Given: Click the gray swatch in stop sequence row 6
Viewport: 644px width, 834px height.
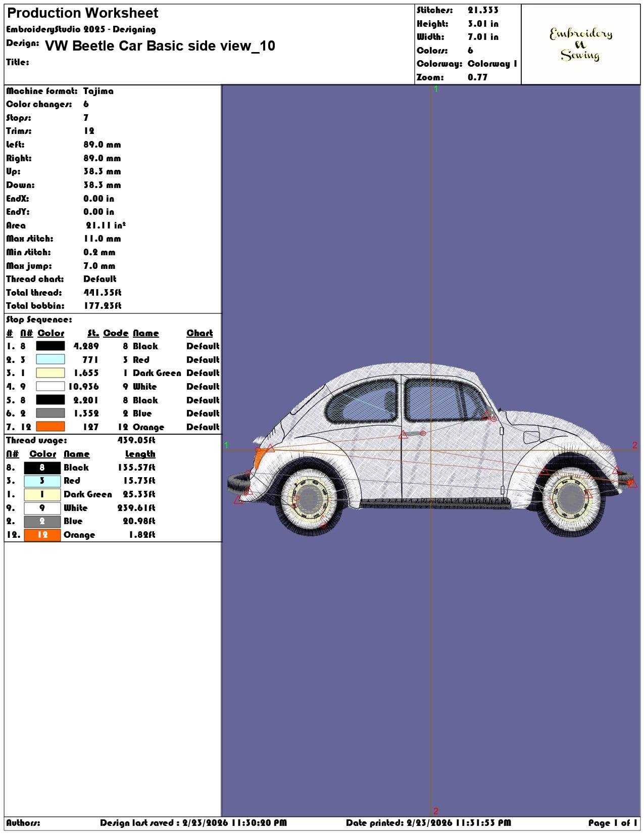Looking at the screenshot, I should click(x=51, y=413).
